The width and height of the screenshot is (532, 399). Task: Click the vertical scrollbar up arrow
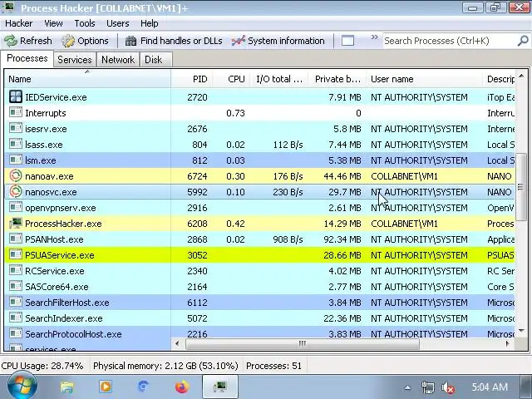tap(521, 76)
